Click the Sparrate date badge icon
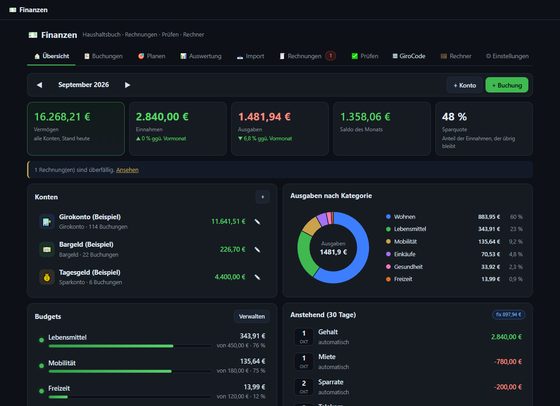Image resolution: width=560 pixels, height=406 pixels. [304, 387]
